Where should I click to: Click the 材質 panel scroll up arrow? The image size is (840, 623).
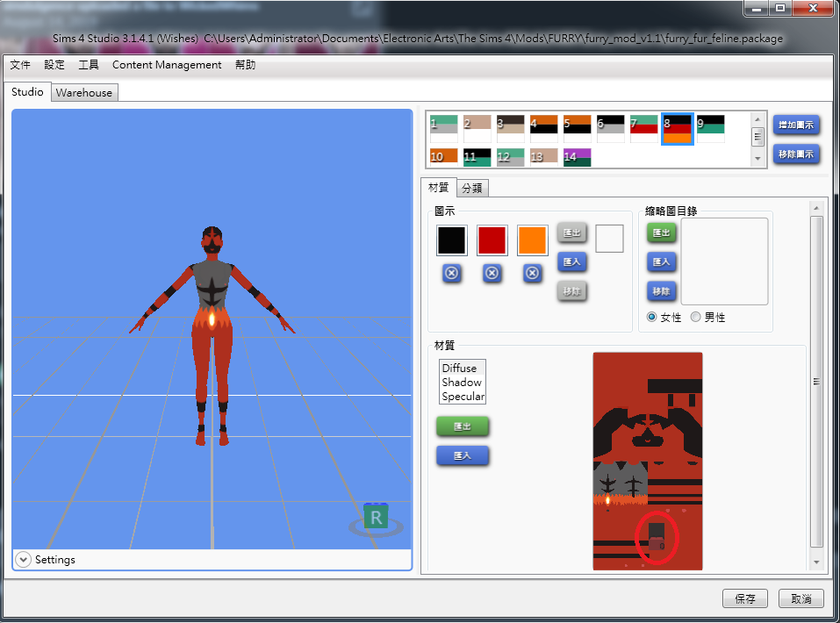816,208
